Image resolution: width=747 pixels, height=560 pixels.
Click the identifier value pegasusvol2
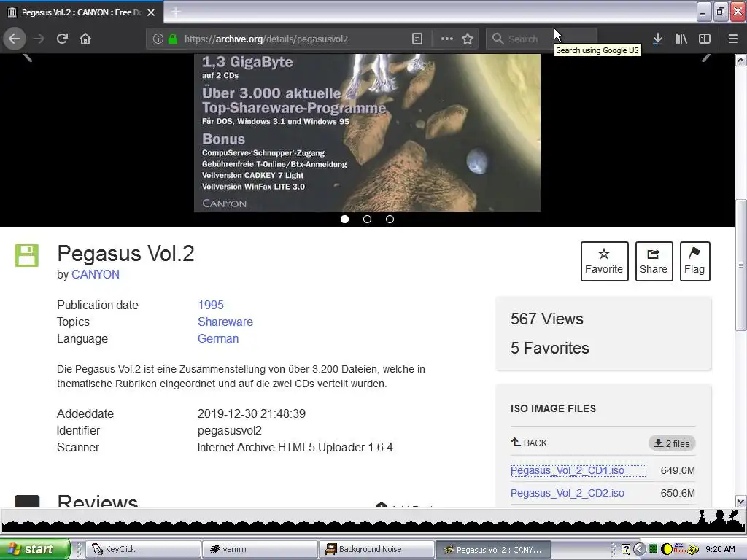pos(230,430)
